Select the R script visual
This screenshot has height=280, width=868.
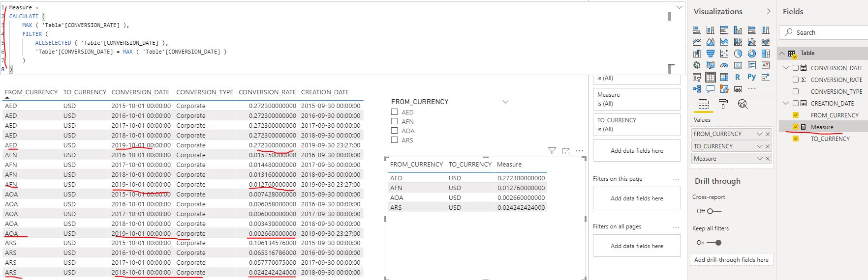click(738, 77)
